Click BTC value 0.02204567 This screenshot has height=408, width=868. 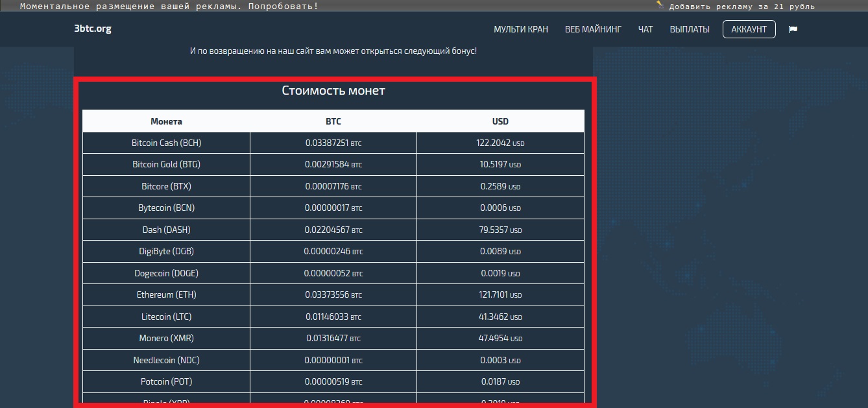click(333, 230)
